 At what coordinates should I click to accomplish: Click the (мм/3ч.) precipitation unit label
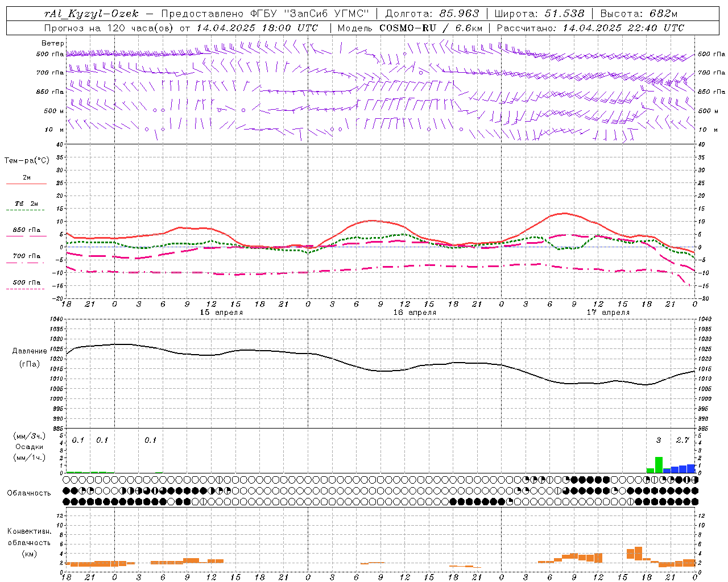(29, 436)
